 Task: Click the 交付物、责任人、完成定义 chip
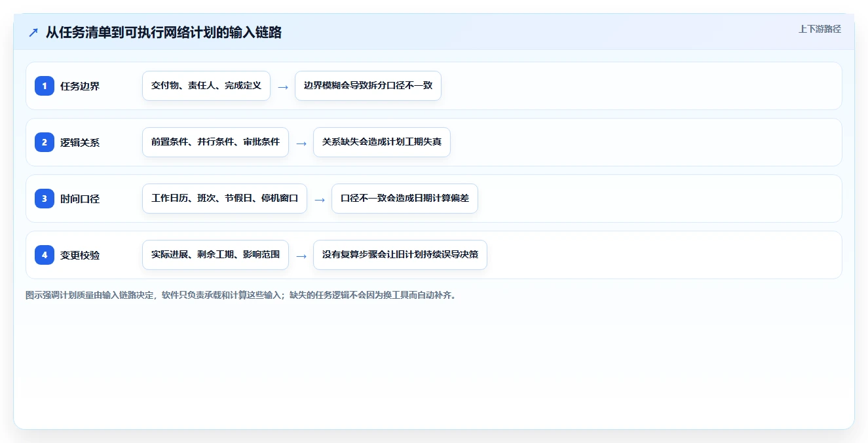click(206, 86)
